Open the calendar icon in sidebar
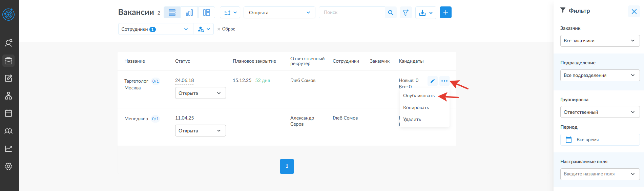The width and height of the screenshot is (644, 191). coord(8,113)
